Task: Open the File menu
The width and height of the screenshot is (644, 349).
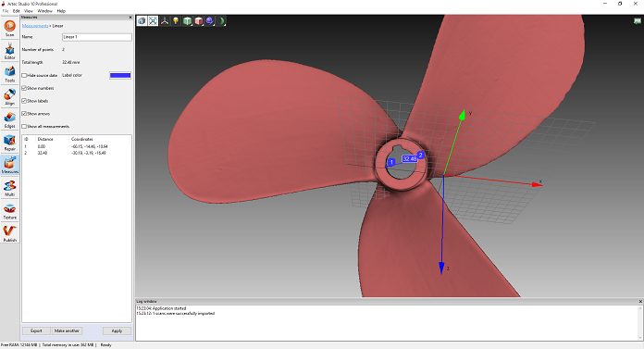Action: [6, 11]
